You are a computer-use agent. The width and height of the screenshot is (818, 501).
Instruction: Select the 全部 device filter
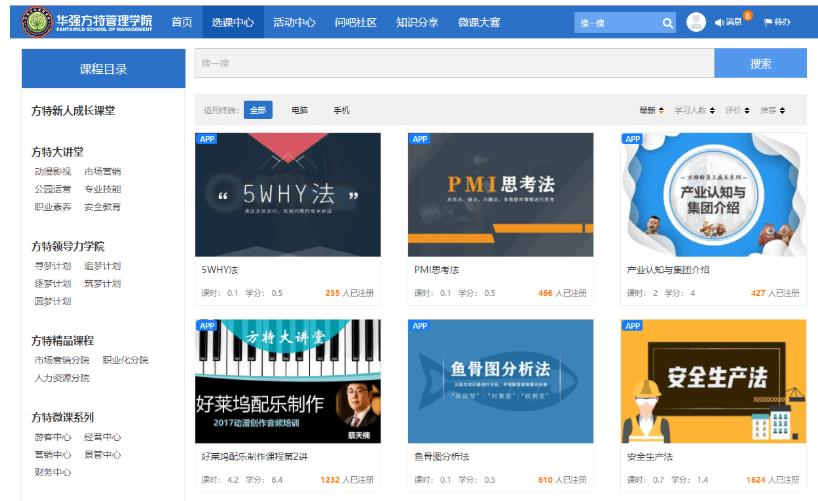tap(257, 110)
